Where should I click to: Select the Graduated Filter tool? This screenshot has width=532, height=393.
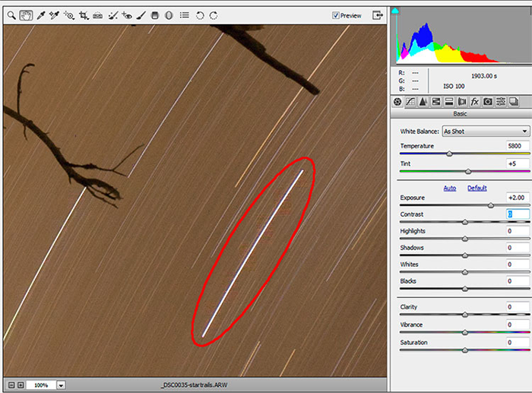pyautogui.click(x=155, y=16)
